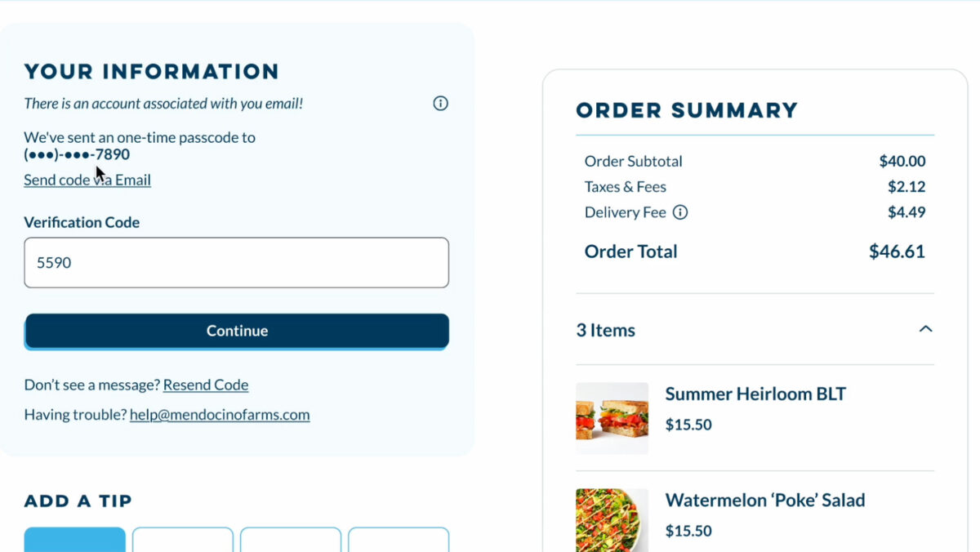Click the info icon beside account message
Screen dimensions: 980x552
point(440,104)
